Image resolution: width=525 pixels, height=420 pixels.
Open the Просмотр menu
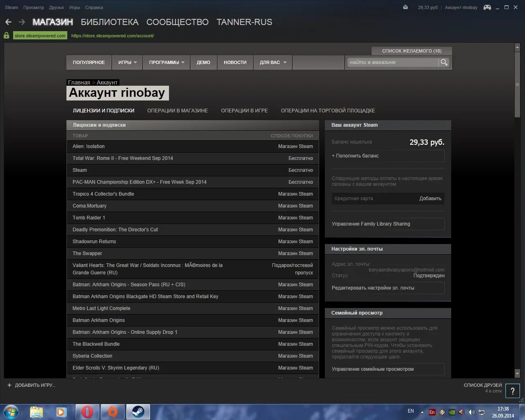tap(34, 7)
